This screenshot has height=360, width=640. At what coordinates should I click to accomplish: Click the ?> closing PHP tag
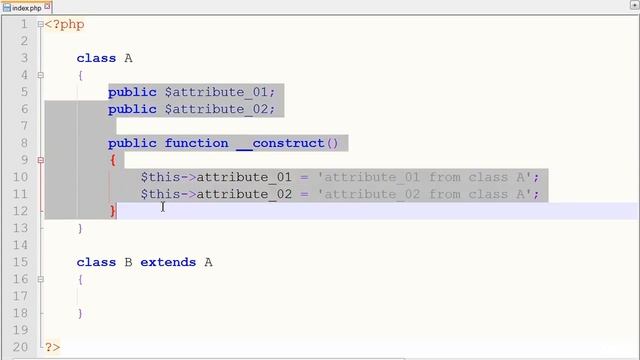tap(53, 347)
